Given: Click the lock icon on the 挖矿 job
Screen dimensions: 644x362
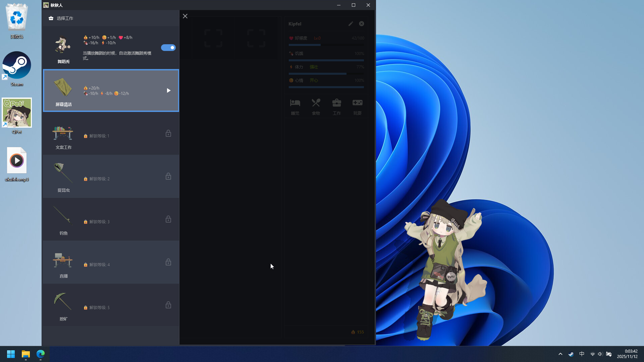Looking at the screenshot, I should (x=168, y=305).
